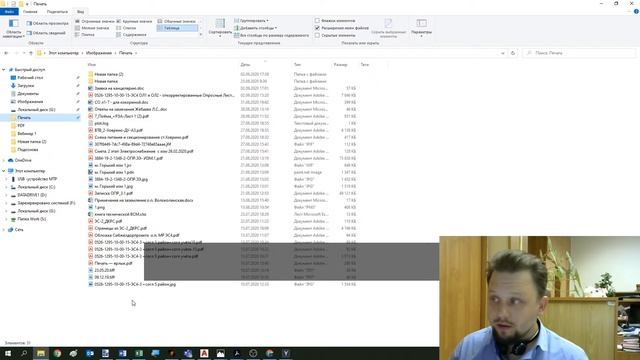Select Рабочий стол in Quick access
Image resolution: width=640 pixels, height=360 pixels.
coord(30,78)
